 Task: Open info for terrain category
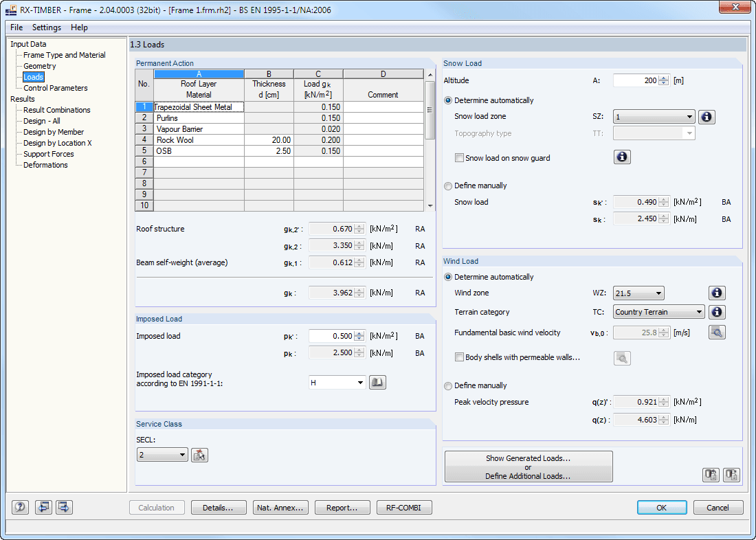click(717, 312)
